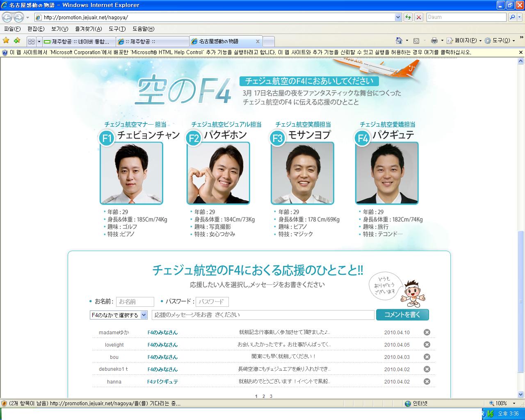Open the 파일(F) menu

tap(12, 29)
